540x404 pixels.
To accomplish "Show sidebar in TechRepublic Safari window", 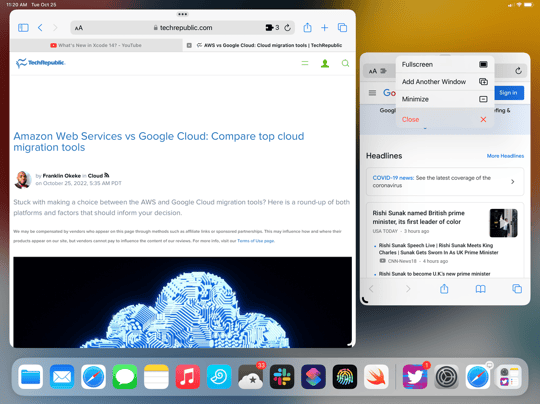I will click(23, 28).
